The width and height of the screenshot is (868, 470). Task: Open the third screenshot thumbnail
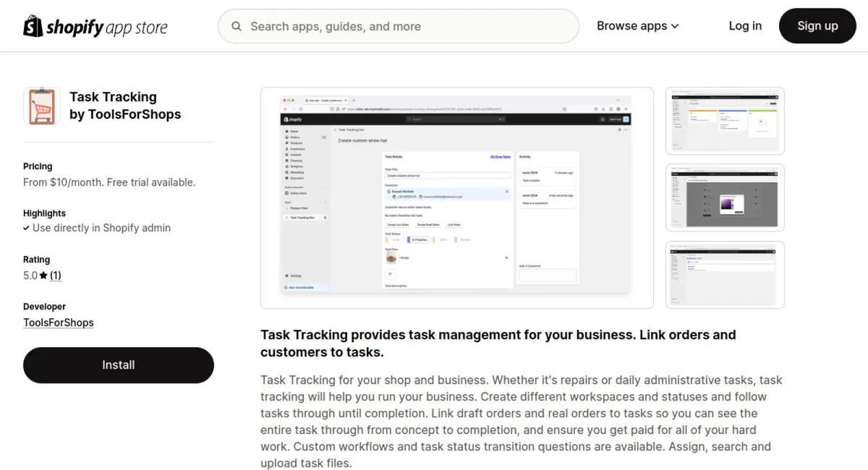725,275
